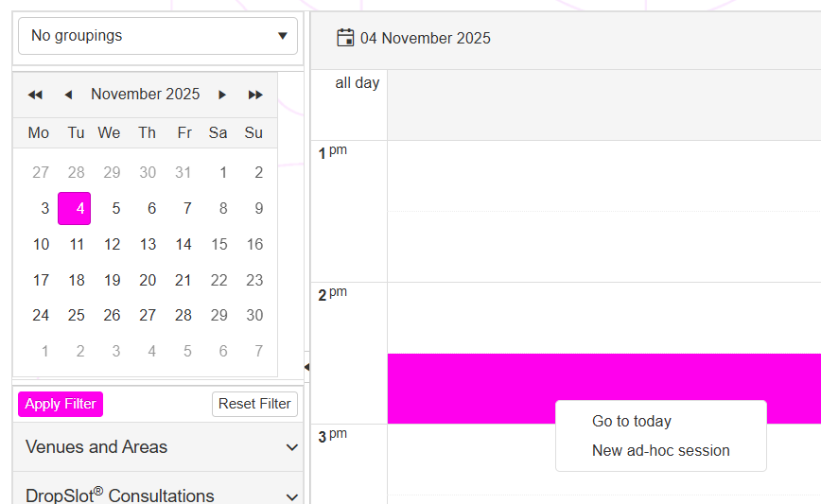821x504 pixels.
Task: Go to previous month in mini calendar
Action: pyautogui.click(x=68, y=95)
